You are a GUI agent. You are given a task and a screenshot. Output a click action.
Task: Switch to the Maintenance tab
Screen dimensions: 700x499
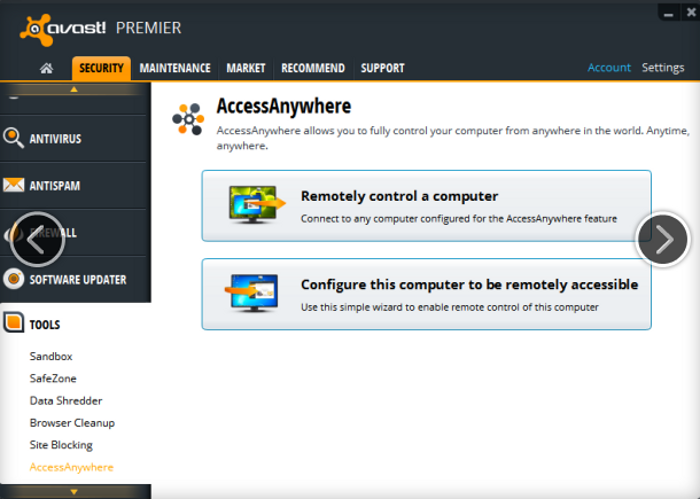pyautogui.click(x=175, y=68)
